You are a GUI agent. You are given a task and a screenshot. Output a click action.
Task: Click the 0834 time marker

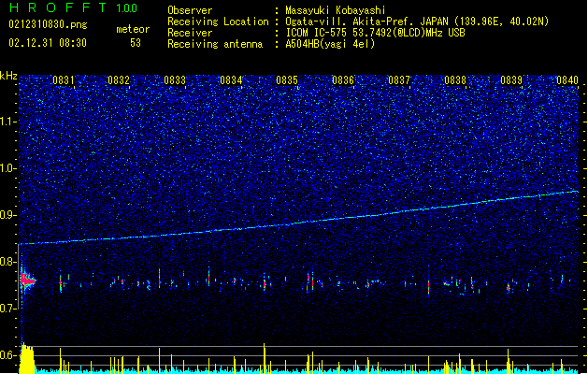tap(231, 80)
